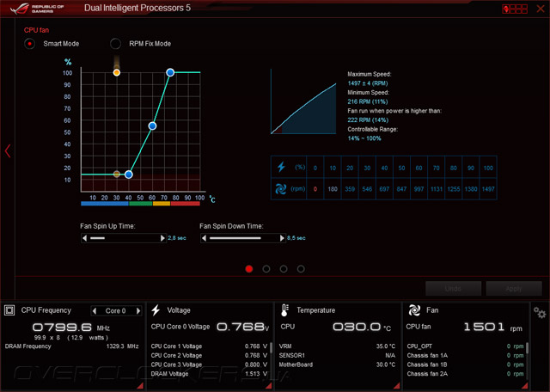550x392 pixels.
Task: Select the top blue fan curve point at 100%
Action: coord(170,73)
